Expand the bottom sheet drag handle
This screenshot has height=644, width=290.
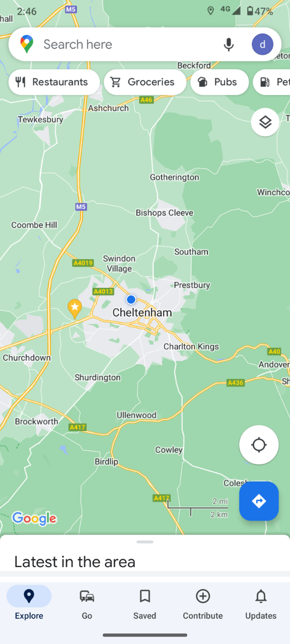[145, 542]
